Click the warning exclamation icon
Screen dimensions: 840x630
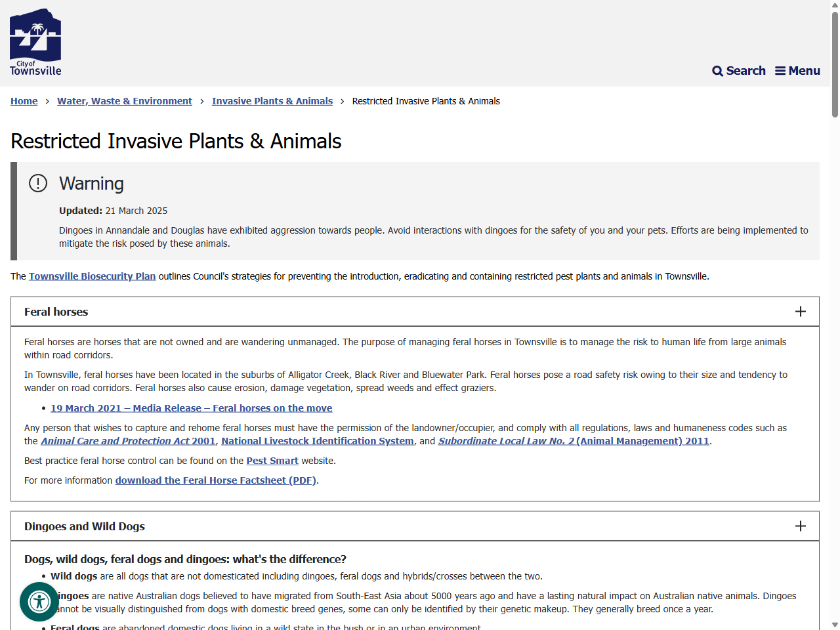click(x=38, y=184)
